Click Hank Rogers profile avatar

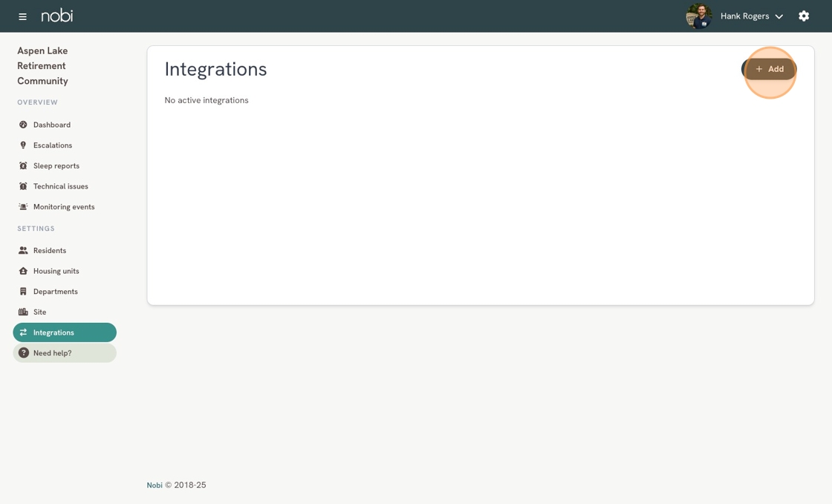[x=699, y=16]
